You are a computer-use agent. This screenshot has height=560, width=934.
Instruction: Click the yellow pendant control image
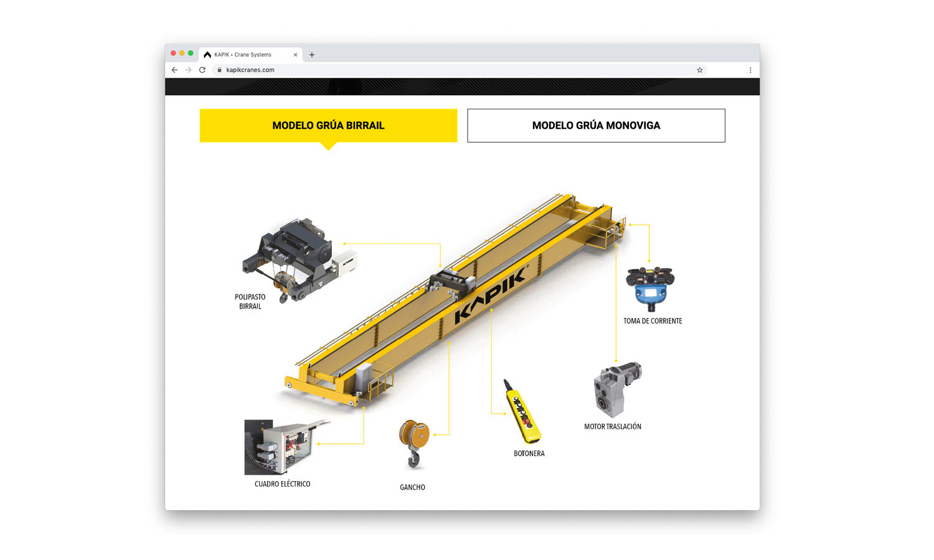coord(522,411)
